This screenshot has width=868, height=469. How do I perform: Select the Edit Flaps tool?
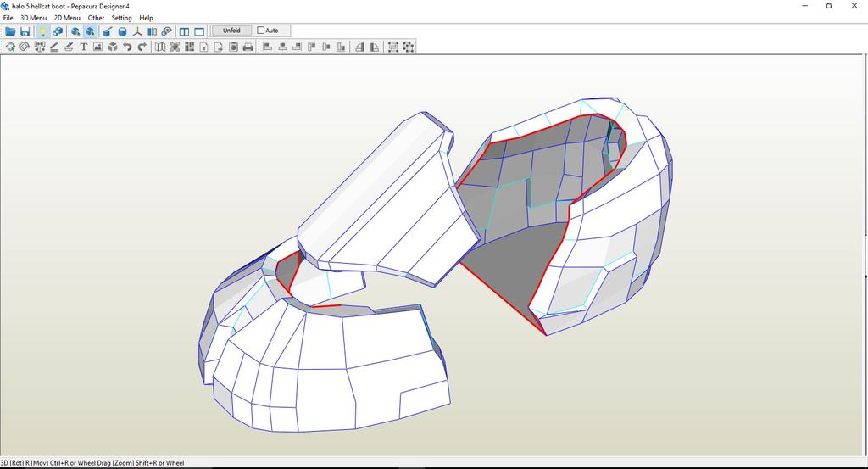[69, 47]
